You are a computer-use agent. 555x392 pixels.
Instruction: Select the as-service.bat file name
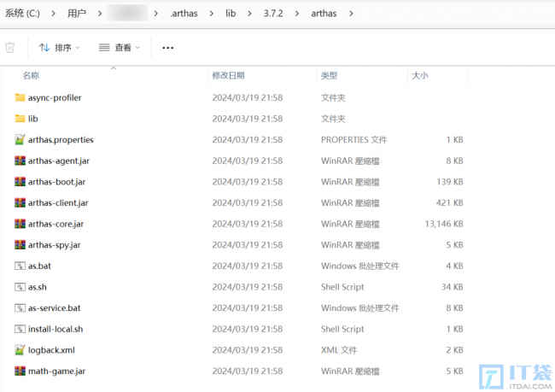click(55, 308)
